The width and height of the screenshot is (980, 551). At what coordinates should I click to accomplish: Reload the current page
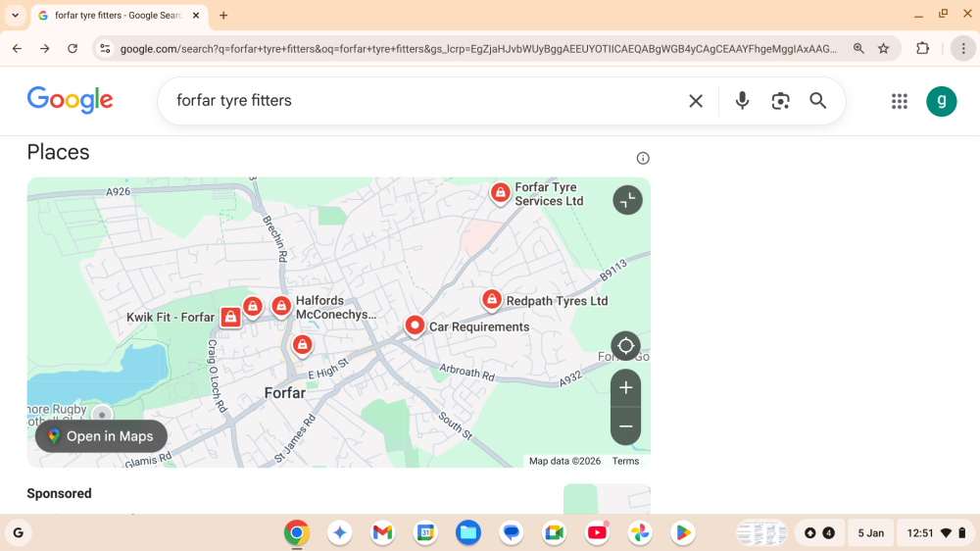pyautogui.click(x=73, y=48)
